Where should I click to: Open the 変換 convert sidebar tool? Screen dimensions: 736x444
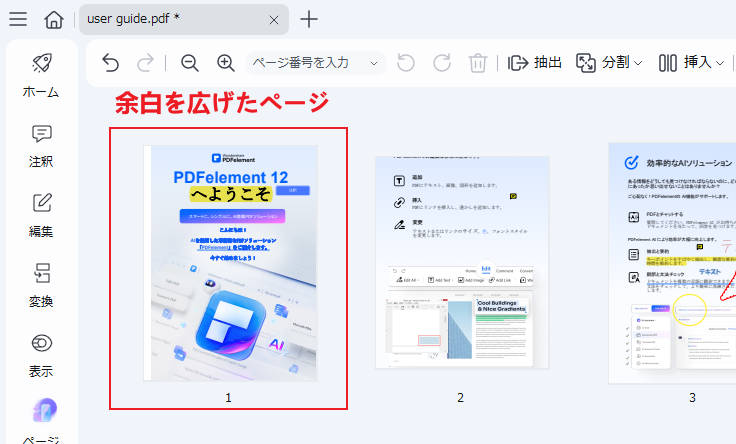[41, 285]
